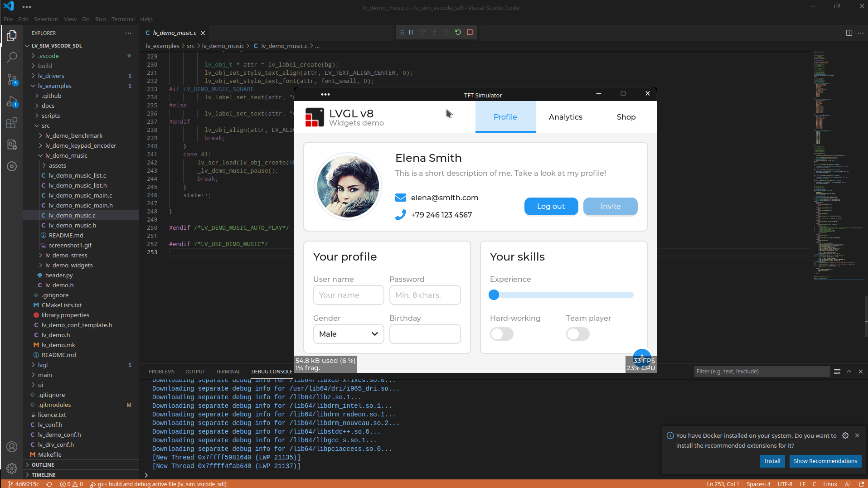Open the Extensions view
This screenshot has height=488, width=868.
12,123
